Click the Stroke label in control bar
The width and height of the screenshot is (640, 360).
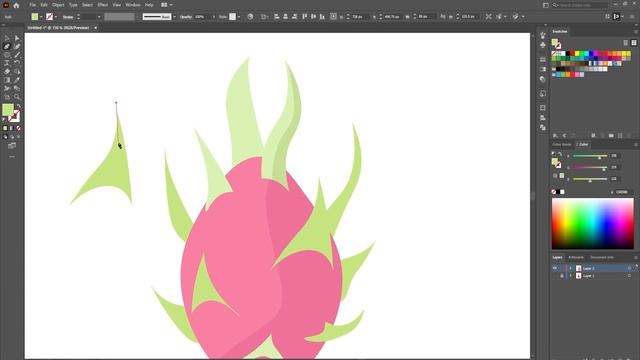68,17
